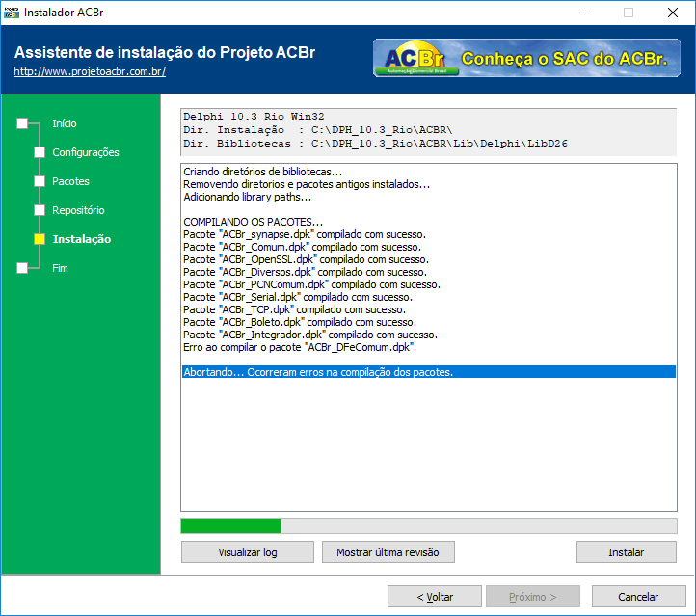This screenshot has width=696, height=616.
Task: Select the highlighted Instalação step
Action: pyautogui.click(x=82, y=239)
